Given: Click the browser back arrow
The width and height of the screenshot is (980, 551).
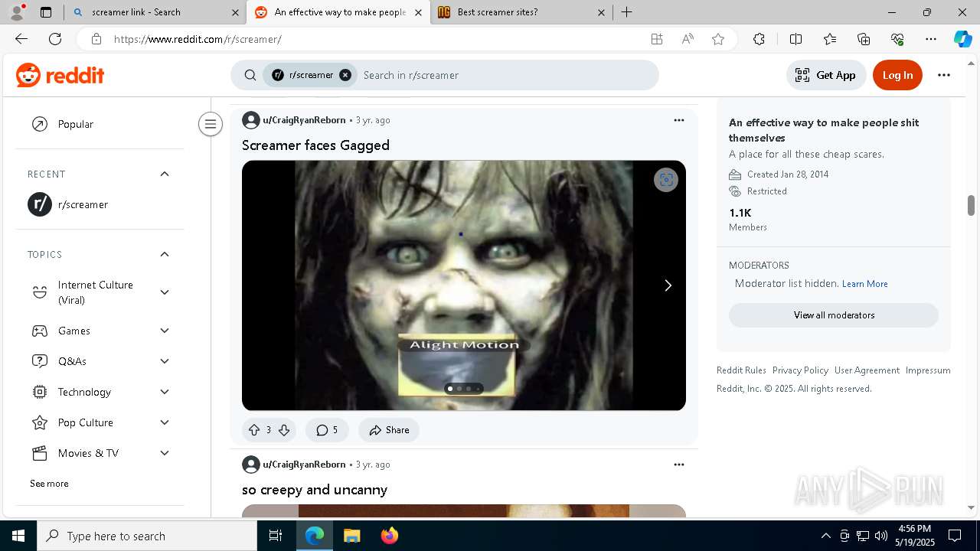Looking at the screenshot, I should pyautogui.click(x=21, y=39).
